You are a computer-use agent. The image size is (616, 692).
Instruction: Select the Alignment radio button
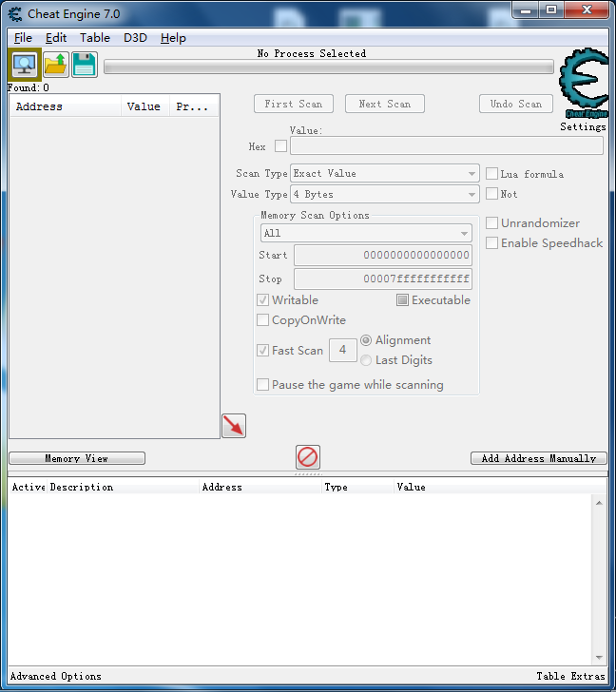[366, 340]
